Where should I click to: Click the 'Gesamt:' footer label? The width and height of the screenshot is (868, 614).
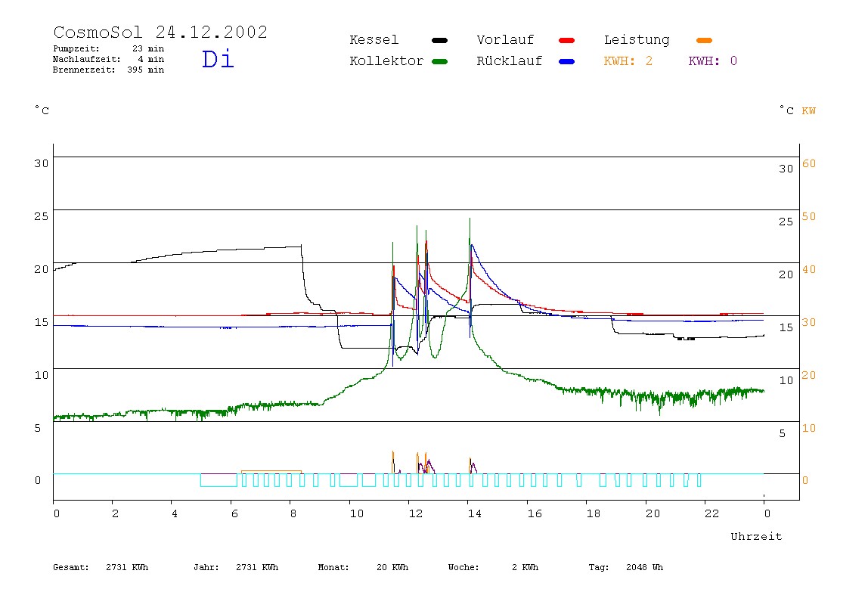71,567
